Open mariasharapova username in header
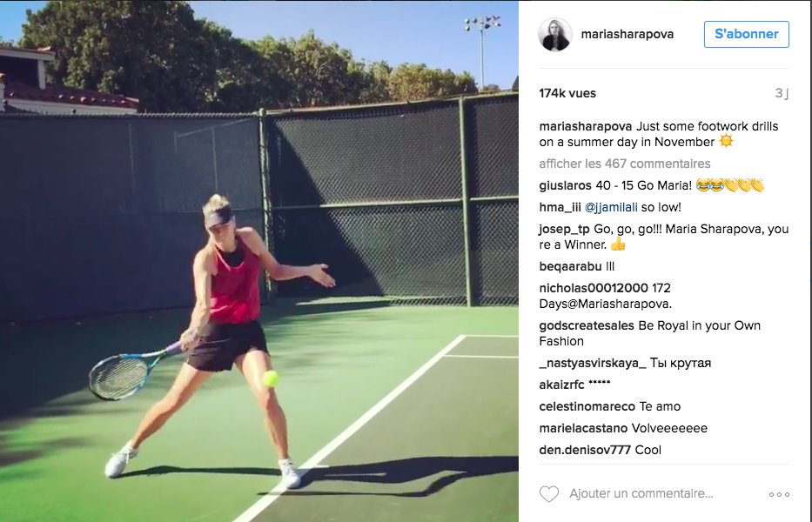Screen dimensions: 812x522 (x=627, y=34)
